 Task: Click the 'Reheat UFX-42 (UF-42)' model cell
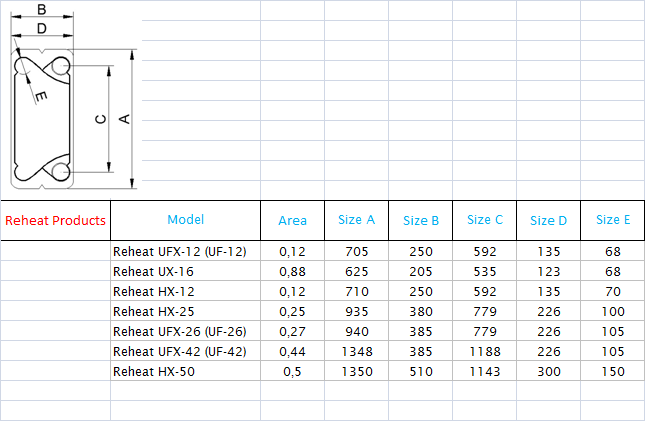(x=186, y=351)
